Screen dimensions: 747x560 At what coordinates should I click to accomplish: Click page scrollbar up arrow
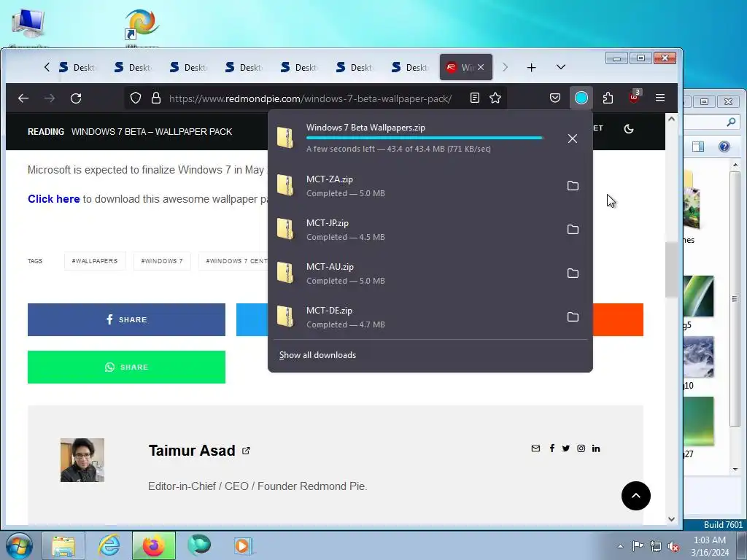point(671,119)
